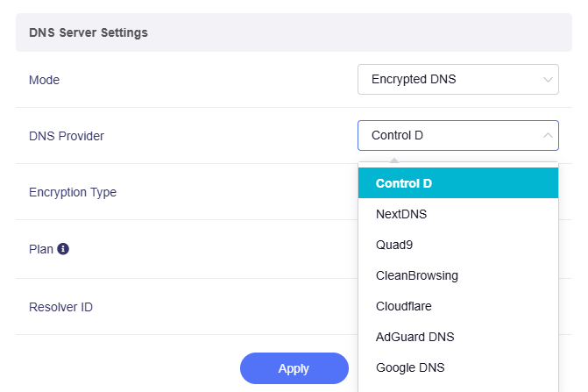Select AdGuard DNS option
Viewport: 588px width, 392px height.
pyautogui.click(x=458, y=337)
